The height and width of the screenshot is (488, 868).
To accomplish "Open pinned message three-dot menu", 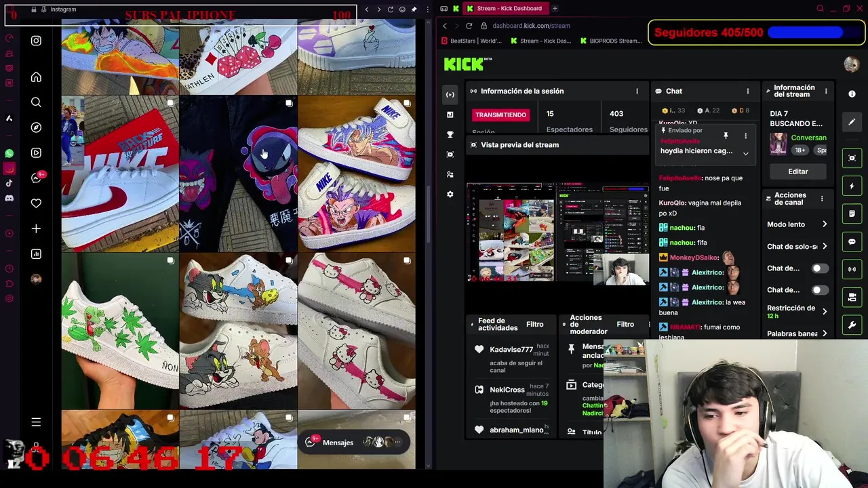I will tap(745, 136).
